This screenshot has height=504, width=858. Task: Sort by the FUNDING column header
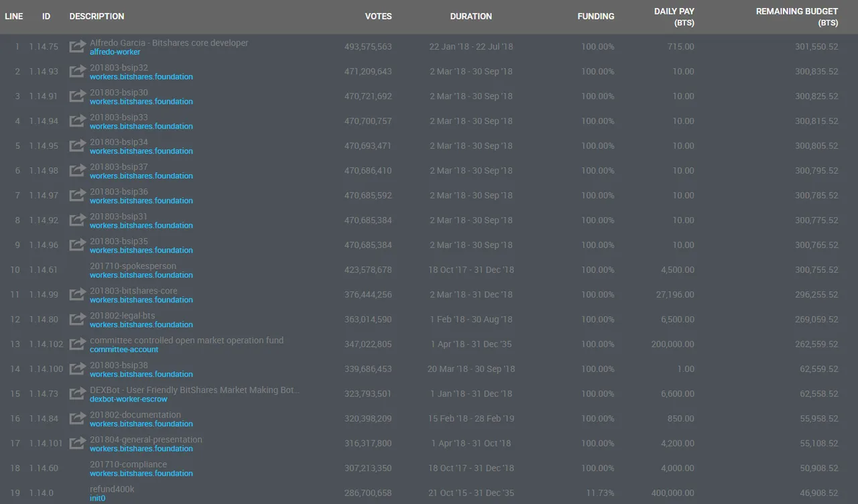click(596, 16)
